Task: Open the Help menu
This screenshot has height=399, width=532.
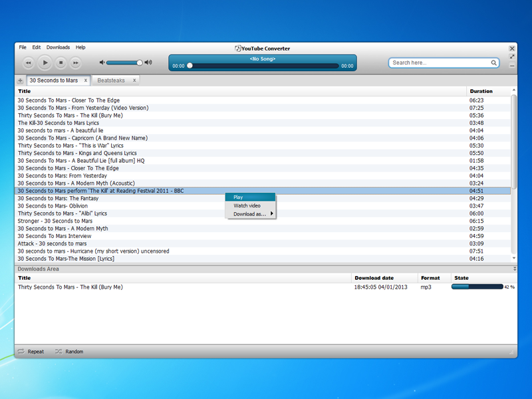Action: (x=80, y=47)
